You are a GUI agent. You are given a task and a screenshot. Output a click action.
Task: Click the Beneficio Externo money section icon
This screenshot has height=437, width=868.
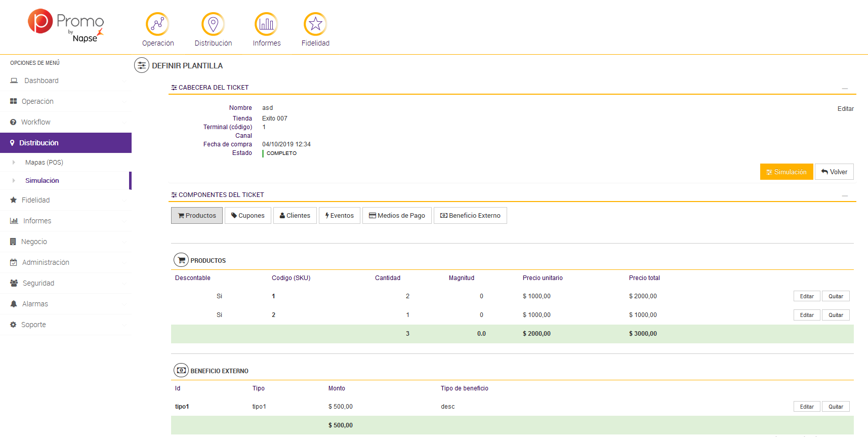[181, 370]
